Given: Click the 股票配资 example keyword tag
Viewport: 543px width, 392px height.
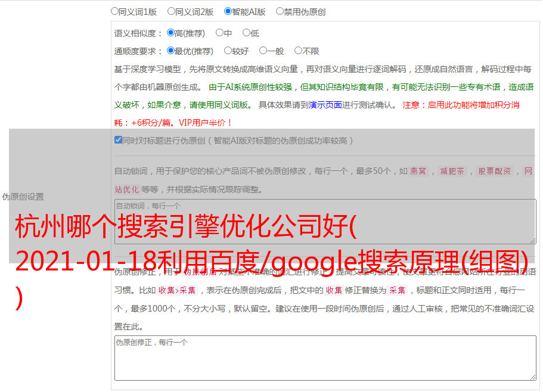Looking at the screenshot, I should click(494, 171).
